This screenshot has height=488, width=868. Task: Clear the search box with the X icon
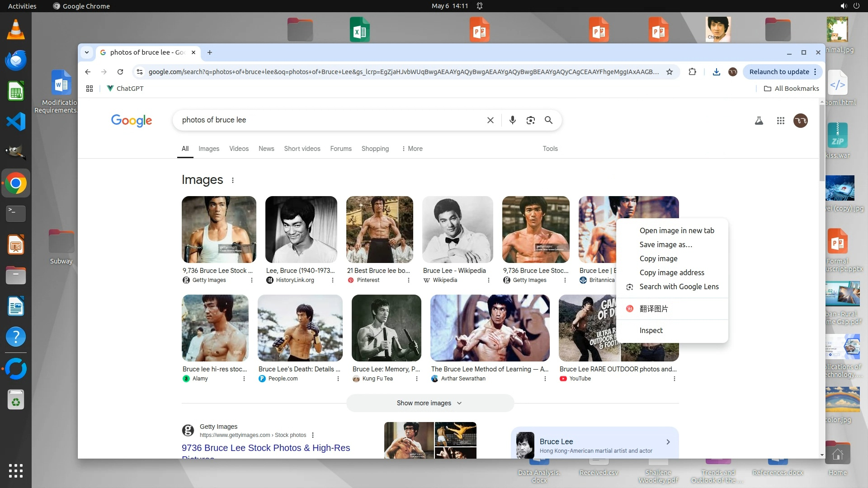(490, 120)
